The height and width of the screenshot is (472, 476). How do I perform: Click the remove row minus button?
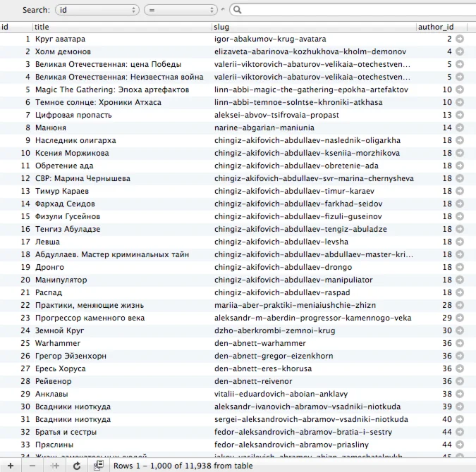click(32, 466)
